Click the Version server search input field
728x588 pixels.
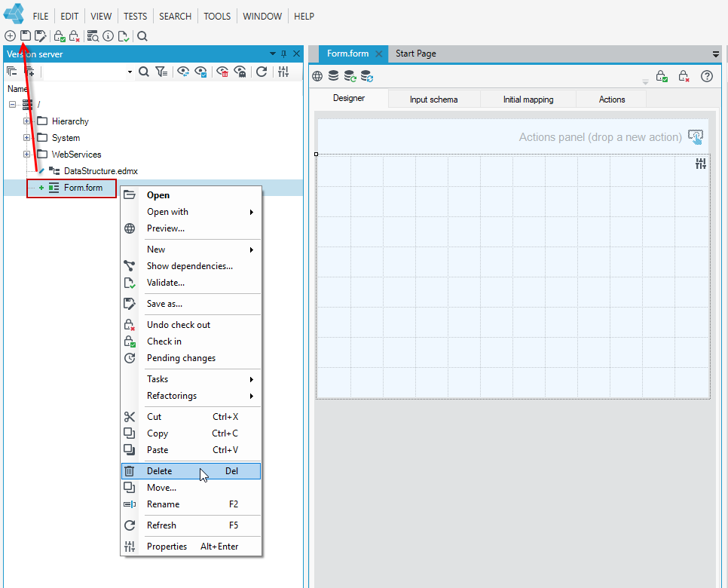click(x=84, y=72)
